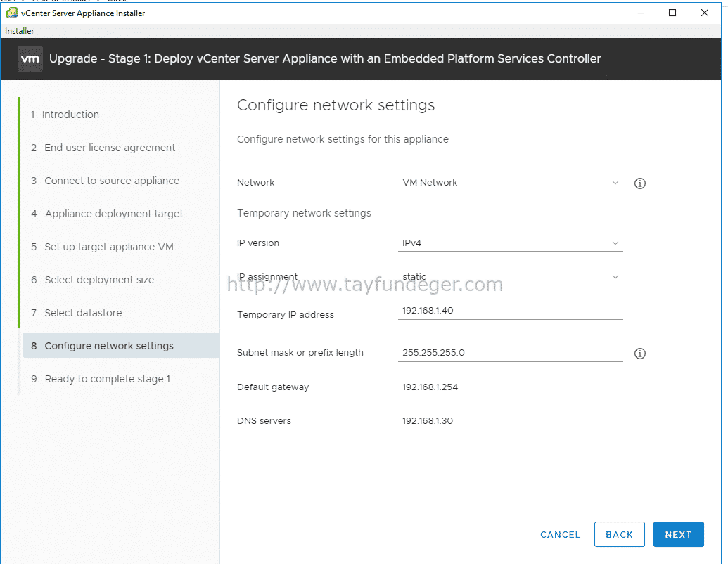This screenshot has width=728, height=568.
Task: Click the IP assignment label
Action: 267,276
